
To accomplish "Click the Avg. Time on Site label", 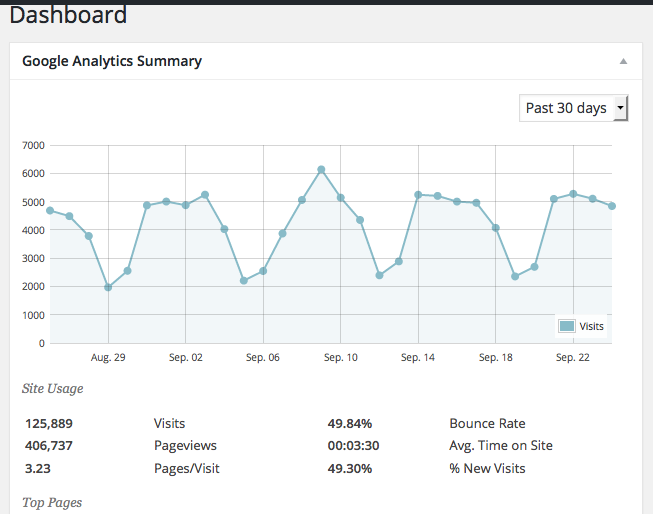I will 501,445.
